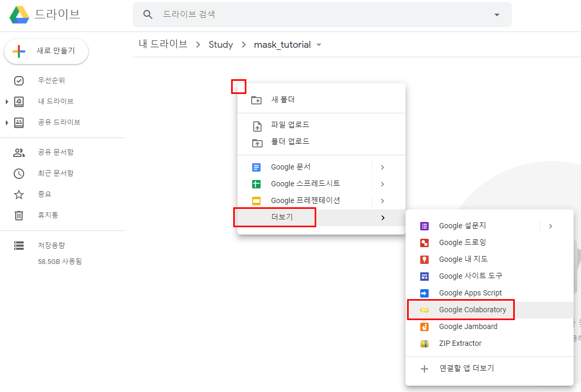Screen dimensions: 581x392
Task: Expand Google 프레젠테이션 submenu arrow
Action: coord(382,201)
